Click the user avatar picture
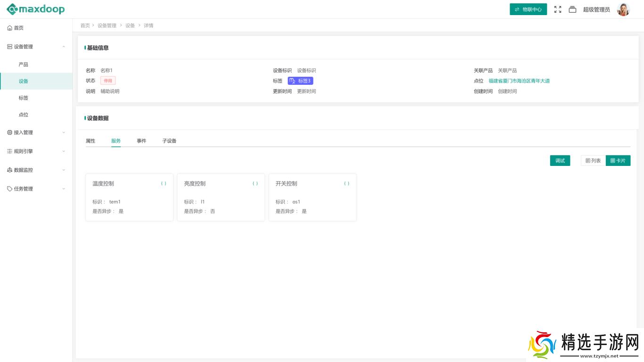 (623, 9)
